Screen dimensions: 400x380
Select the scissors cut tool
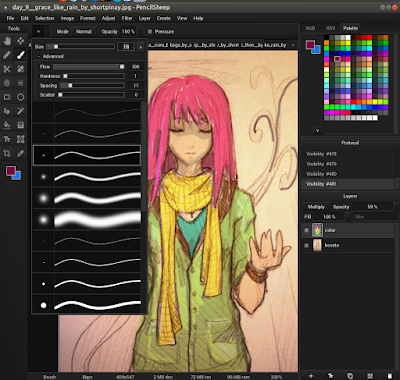(x=7, y=69)
